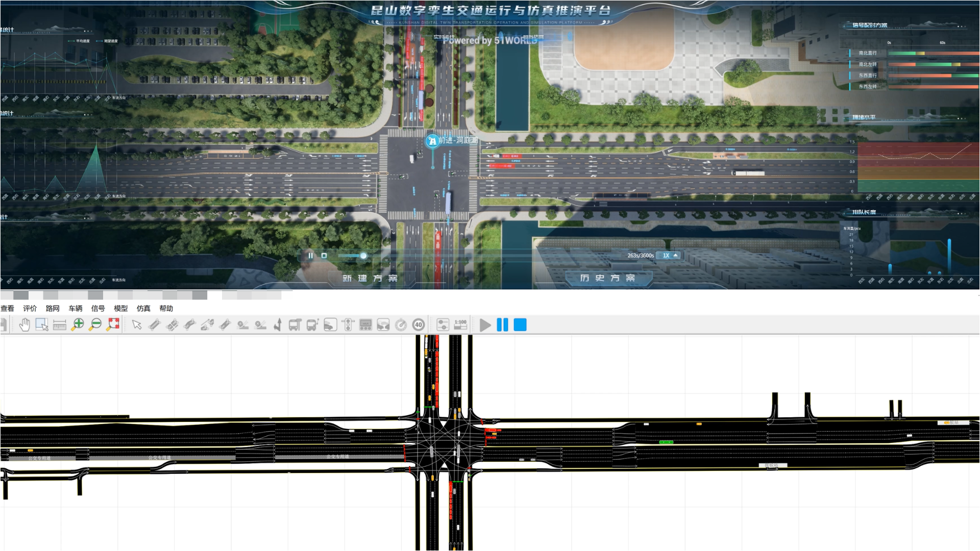The image size is (980, 551).
Task: Open the 排队长度 panel's more options dots
Action: point(962,213)
